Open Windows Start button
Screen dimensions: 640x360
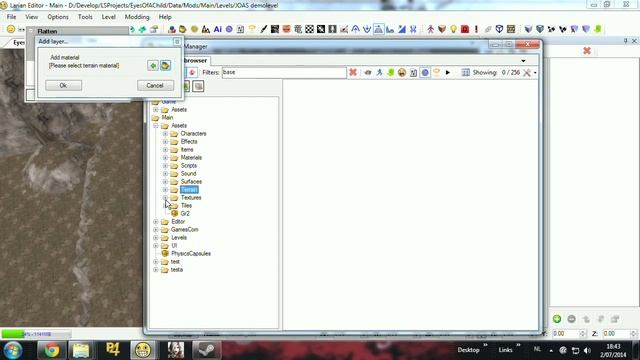[x=13, y=350]
